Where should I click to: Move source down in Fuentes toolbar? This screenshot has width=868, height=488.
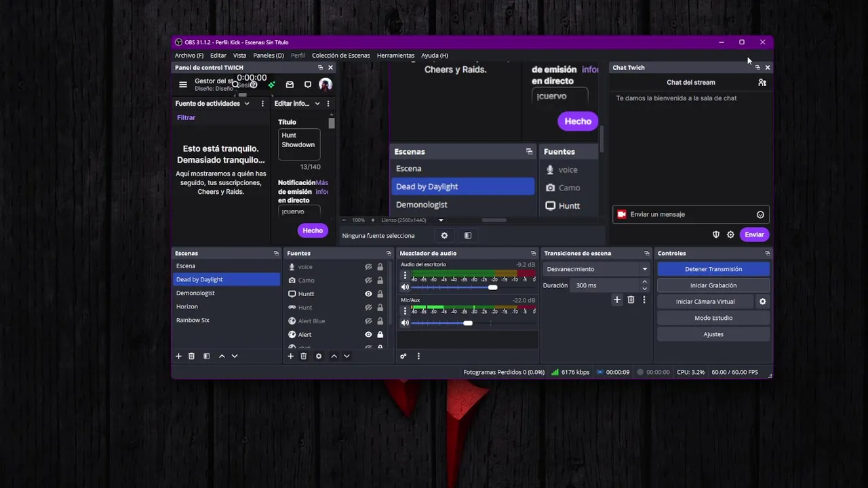(x=347, y=356)
